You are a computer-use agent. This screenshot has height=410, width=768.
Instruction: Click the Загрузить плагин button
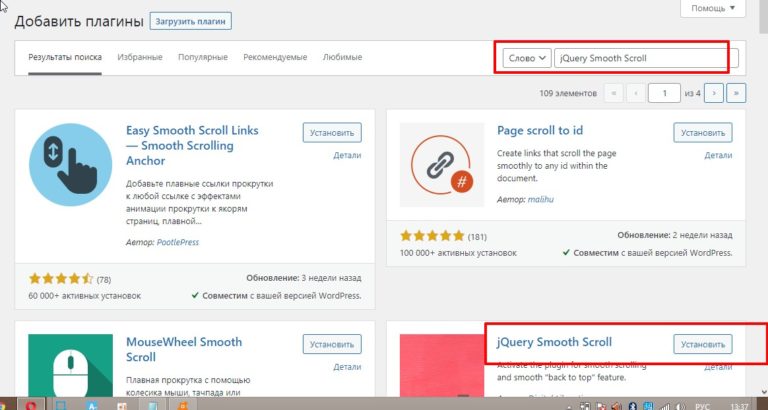tap(191, 22)
